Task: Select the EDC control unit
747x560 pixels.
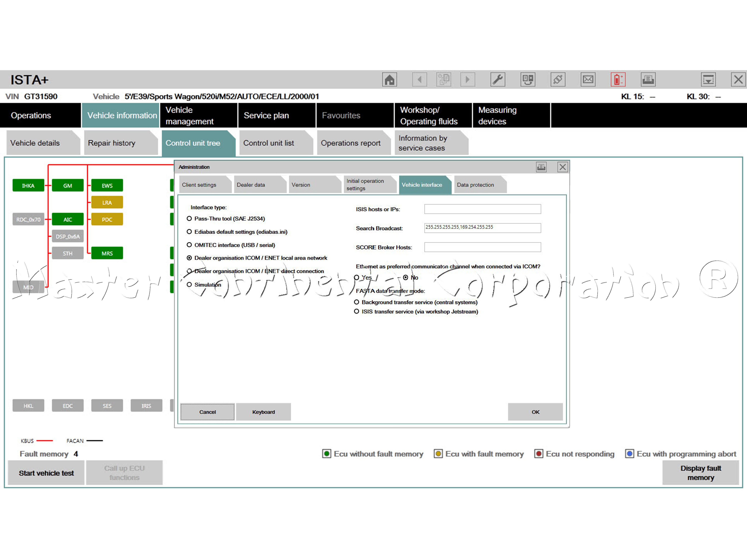Action: click(68, 405)
